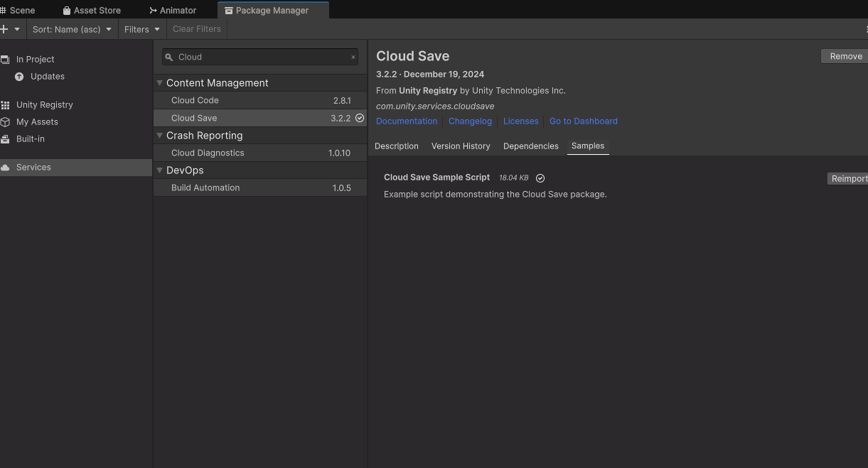
Task: Clear the search field with the x icon
Action: click(353, 57)
